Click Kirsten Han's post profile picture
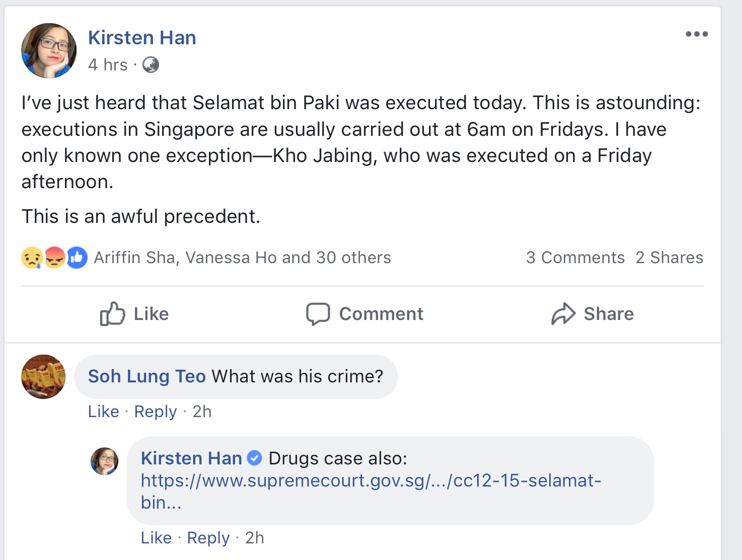This screenshot has height=560, width=742. (49, 51)
